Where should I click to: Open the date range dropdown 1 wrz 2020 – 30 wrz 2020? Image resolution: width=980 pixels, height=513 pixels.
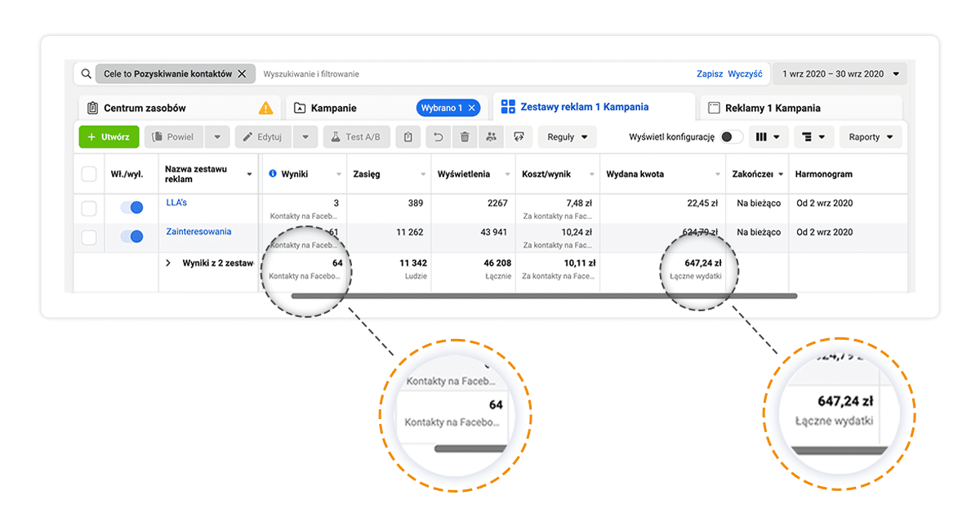click(840, 74)
